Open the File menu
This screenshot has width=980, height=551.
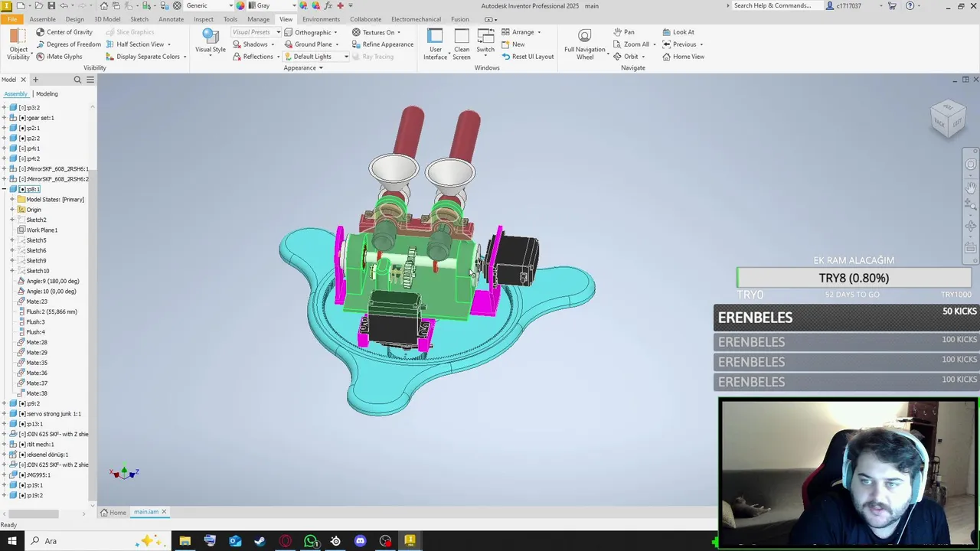11,19
